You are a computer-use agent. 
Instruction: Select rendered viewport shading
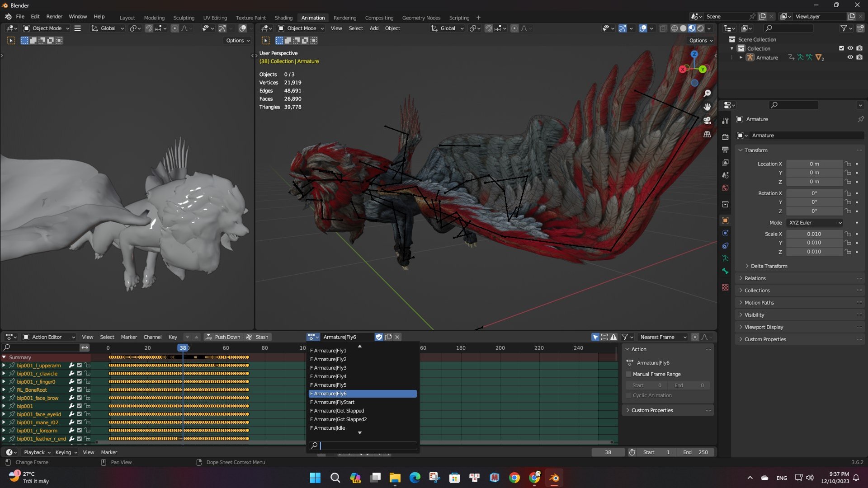[x=700, y=28]
